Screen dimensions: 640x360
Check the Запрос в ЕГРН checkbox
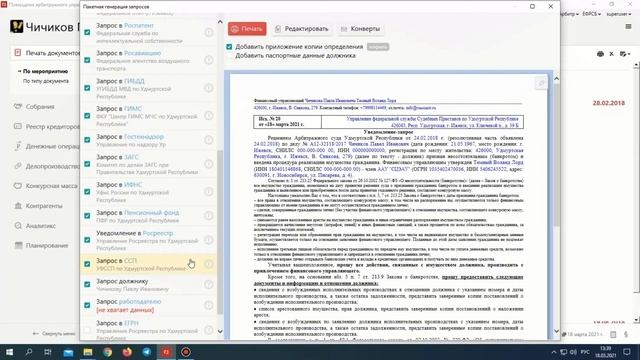(87, 330)
